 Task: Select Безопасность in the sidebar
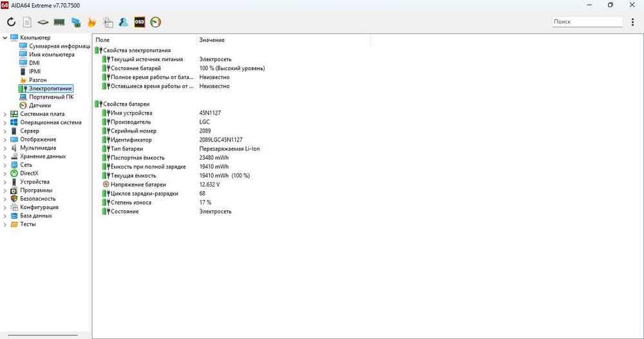(38, 199)
